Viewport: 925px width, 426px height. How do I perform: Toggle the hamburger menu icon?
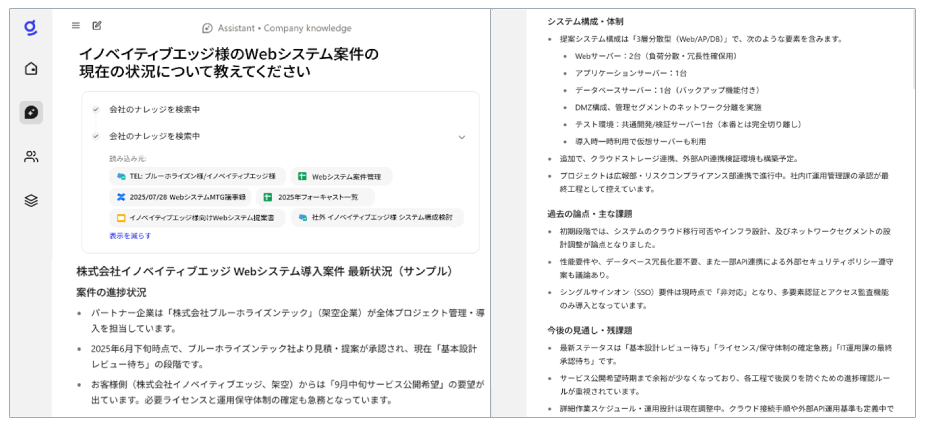[76, 26]
